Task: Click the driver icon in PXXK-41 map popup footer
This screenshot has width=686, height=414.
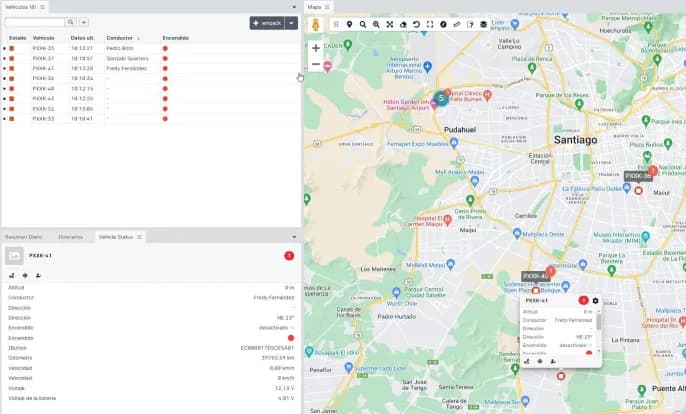Action: pos(553,361)
